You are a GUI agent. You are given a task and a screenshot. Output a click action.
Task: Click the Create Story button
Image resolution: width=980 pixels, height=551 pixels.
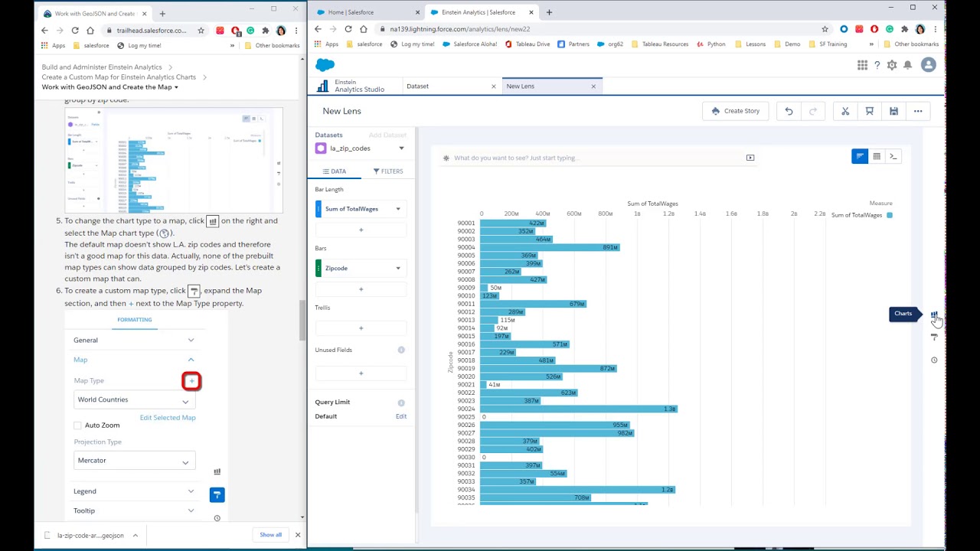click(x=736, y=111)
